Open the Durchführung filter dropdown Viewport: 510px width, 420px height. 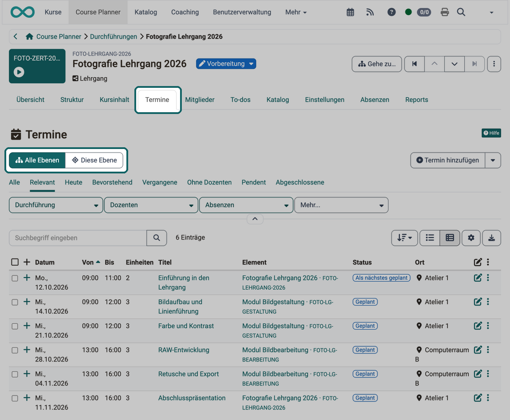(x=56, y=205)
